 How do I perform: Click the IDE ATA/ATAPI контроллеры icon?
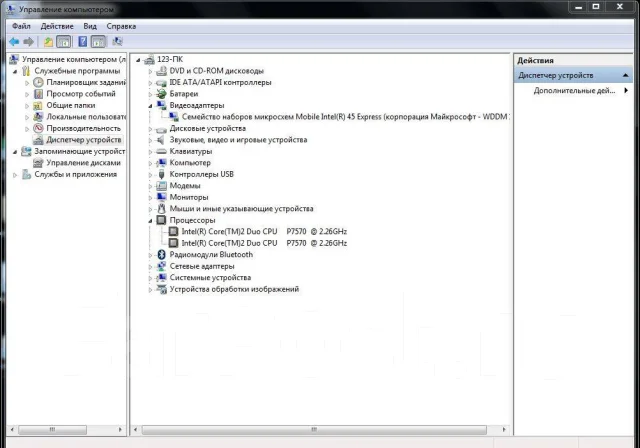point(162,83)
